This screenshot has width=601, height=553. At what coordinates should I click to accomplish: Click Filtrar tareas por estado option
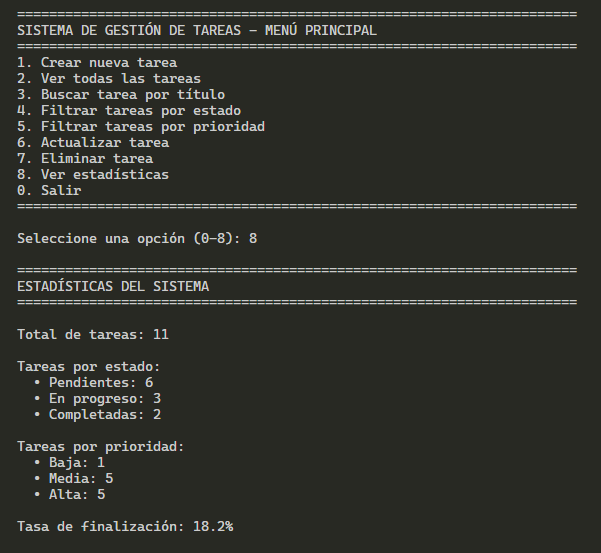click(129, 110)
